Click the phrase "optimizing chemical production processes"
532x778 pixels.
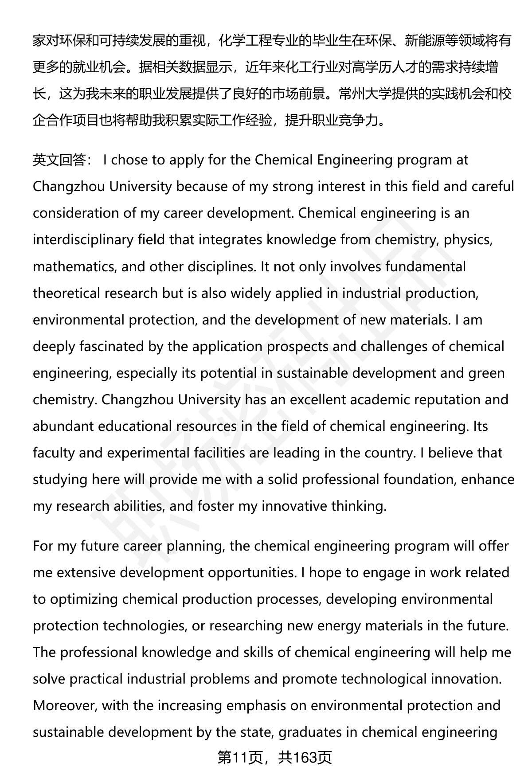pyautogui.click(x=184, y=599)
